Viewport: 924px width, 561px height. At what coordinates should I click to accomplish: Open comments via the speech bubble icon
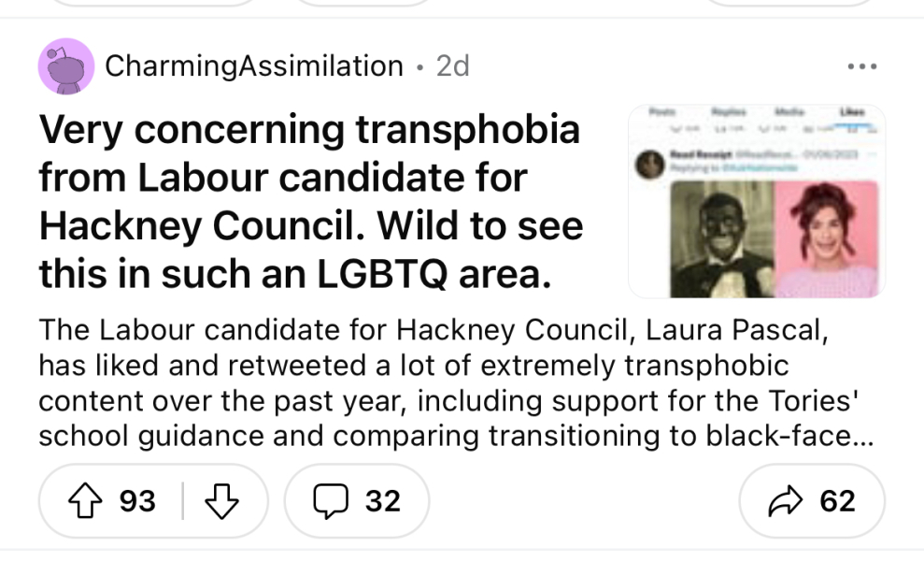(333, 501)
